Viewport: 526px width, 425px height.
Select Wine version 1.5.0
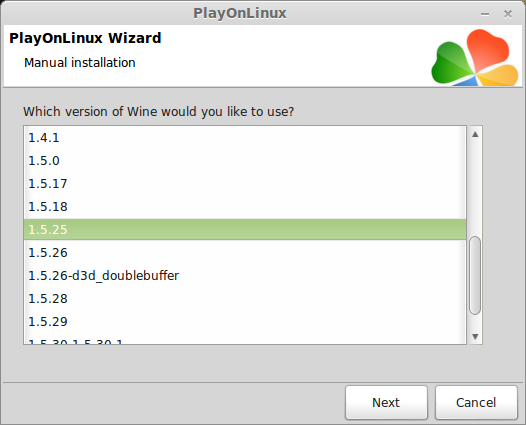point(245,161)
